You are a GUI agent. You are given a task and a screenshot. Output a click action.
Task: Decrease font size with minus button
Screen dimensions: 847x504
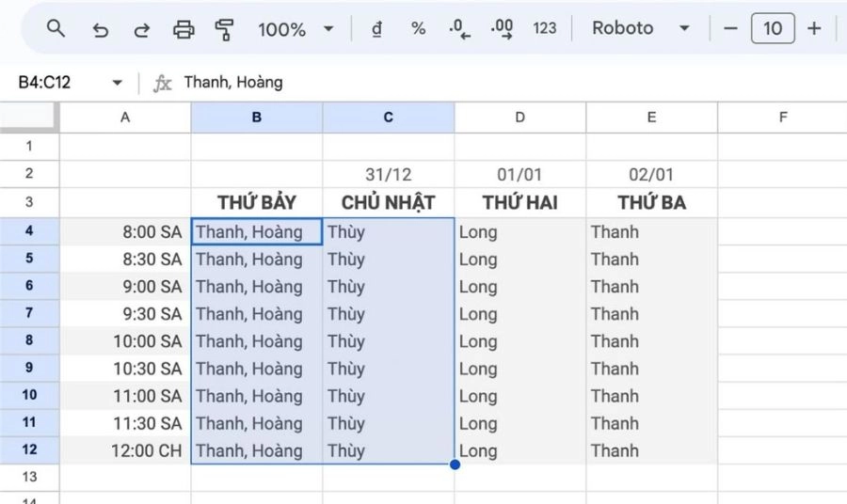click(730, 28)
